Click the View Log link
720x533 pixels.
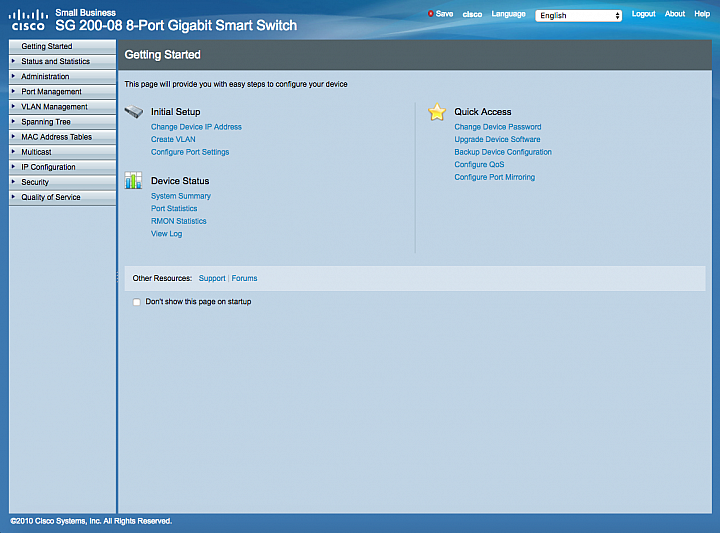tap(166, 234)
